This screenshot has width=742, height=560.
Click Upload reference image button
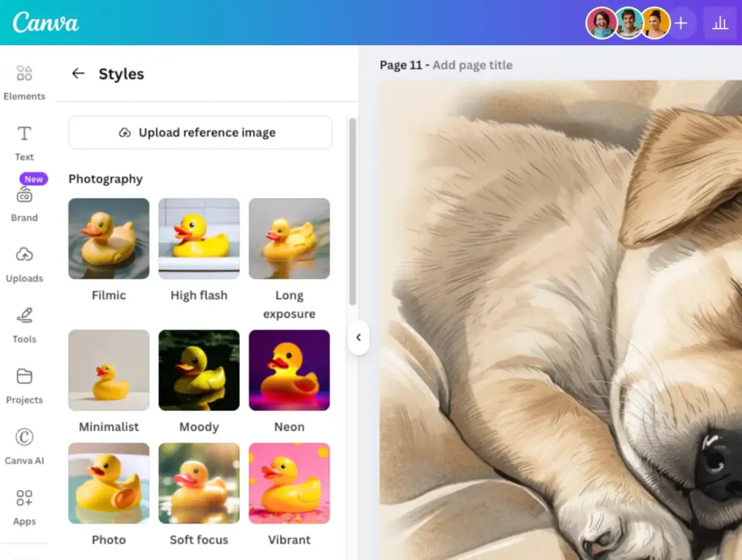click(200, 132)
